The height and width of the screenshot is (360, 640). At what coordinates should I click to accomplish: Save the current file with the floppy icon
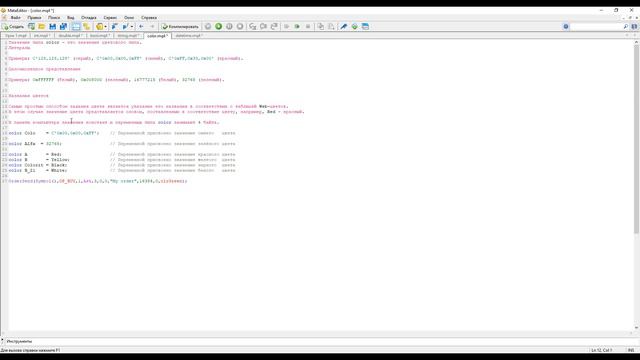coord(53,27)
